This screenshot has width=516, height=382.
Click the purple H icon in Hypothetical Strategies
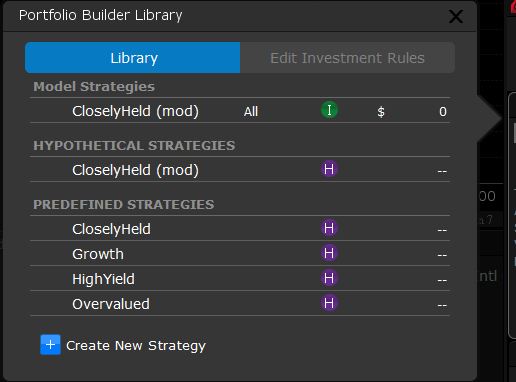(x=329, y=169)
